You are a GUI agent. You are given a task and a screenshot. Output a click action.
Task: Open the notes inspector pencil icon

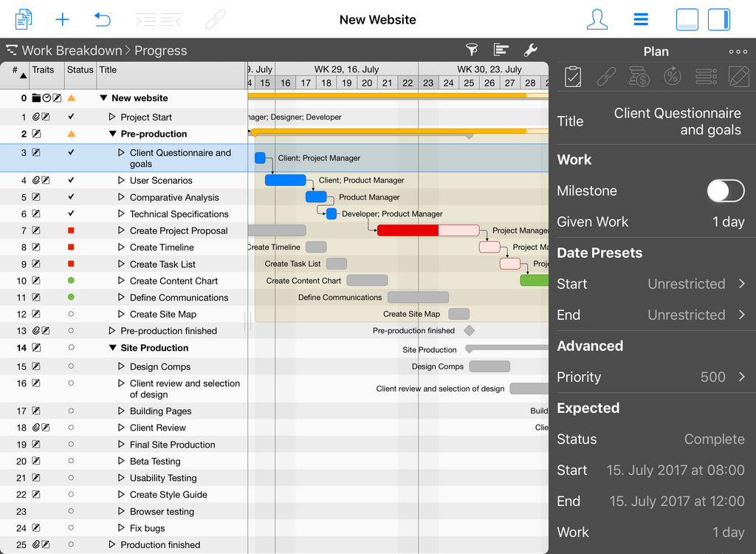click(738, 76)
